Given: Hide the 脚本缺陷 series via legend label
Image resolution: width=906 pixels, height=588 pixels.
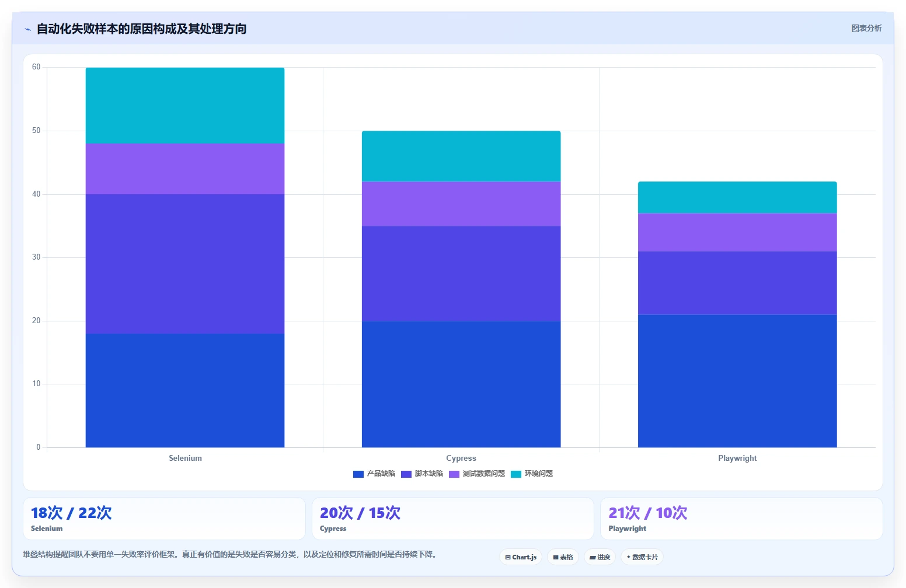Looking at the screenshot, I should [x=428, y=474].
